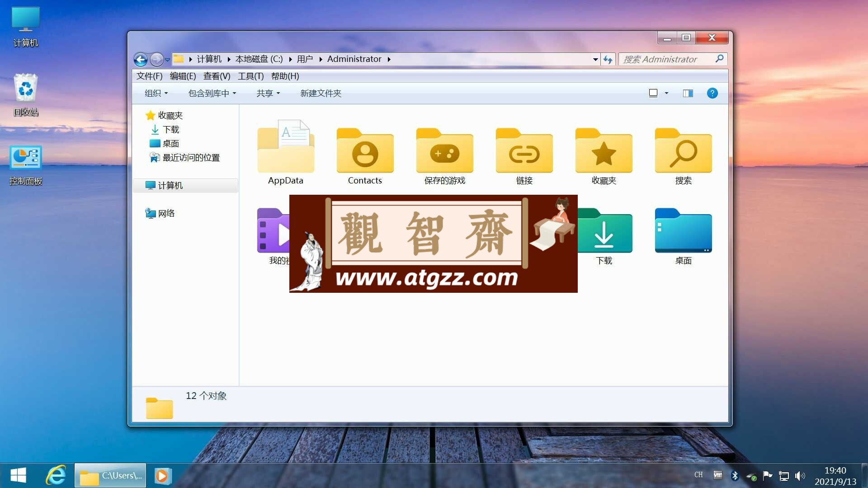Select 下载 in the navigation pane
The image size is (868, 488).
coord(165,129)
